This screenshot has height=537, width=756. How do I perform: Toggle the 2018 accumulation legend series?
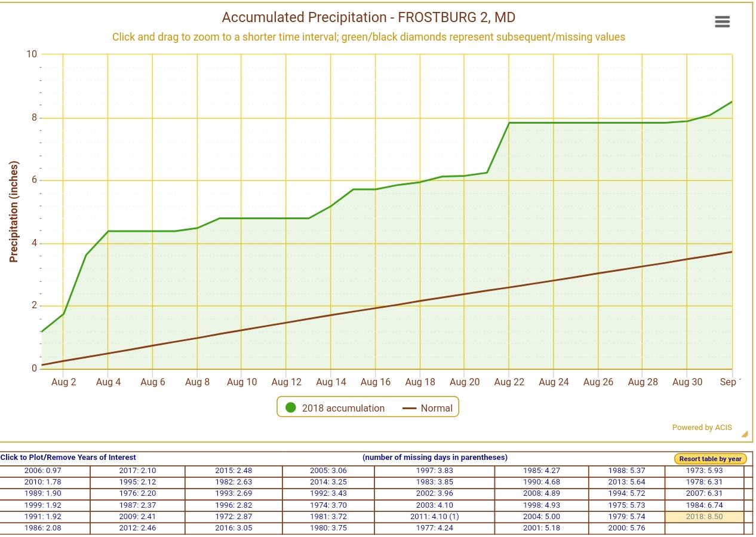point(343,408)
